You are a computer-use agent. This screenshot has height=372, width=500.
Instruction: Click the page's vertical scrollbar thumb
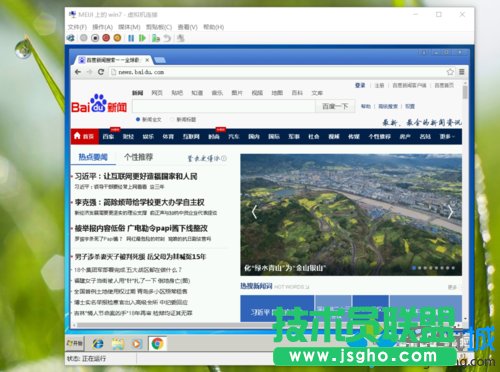tap(465, 92)
